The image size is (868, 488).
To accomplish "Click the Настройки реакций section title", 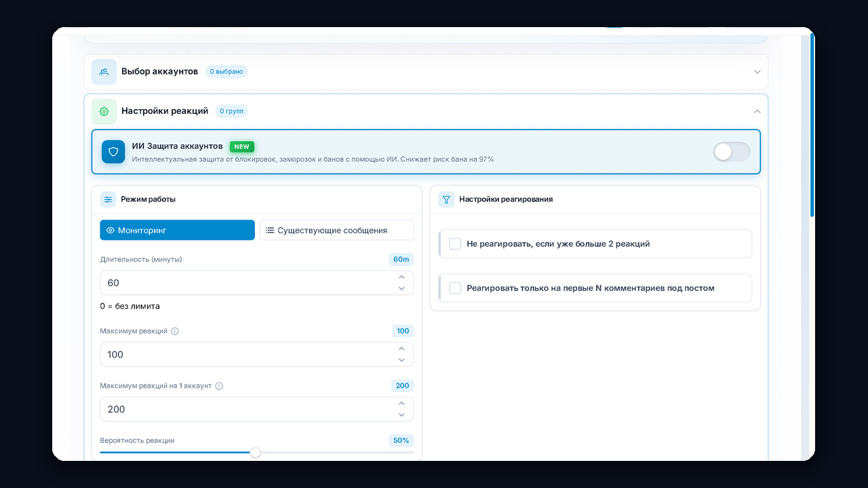I will [x=165, y=111].
